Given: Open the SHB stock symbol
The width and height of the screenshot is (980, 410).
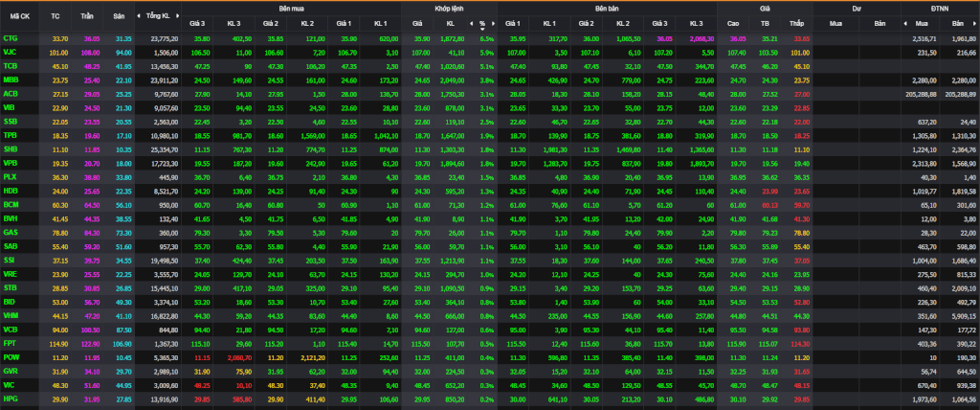Looking at the screenshot, I should coord(10,149).
